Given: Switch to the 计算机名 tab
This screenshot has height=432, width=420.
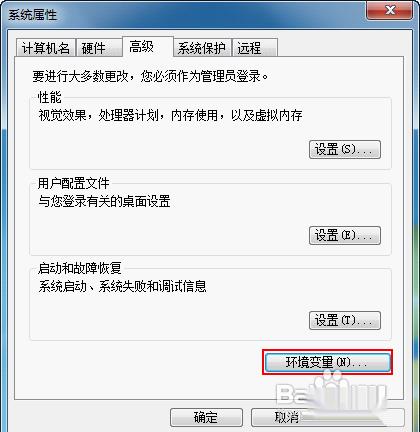Looking at the screenshot, I should 46,48.
